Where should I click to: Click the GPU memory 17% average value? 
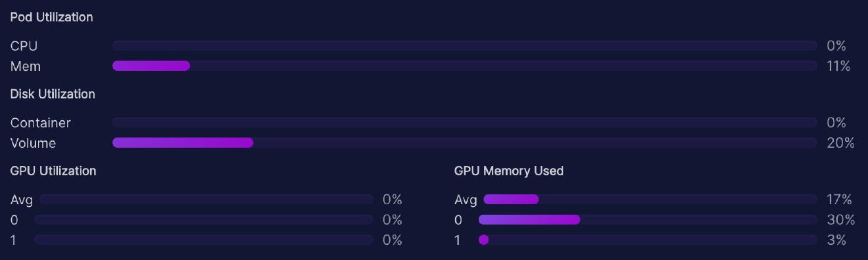click(x=839, y=200)
